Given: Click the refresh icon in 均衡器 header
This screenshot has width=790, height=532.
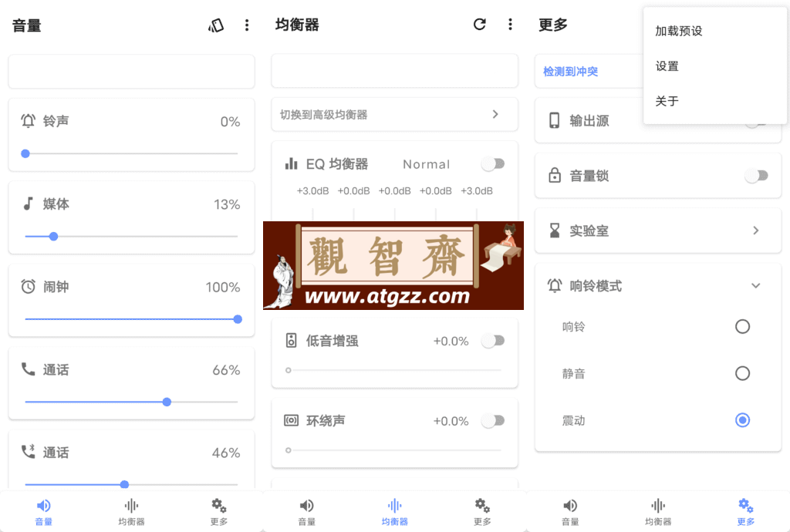Looking at the screenshot, I should [480, 24].
